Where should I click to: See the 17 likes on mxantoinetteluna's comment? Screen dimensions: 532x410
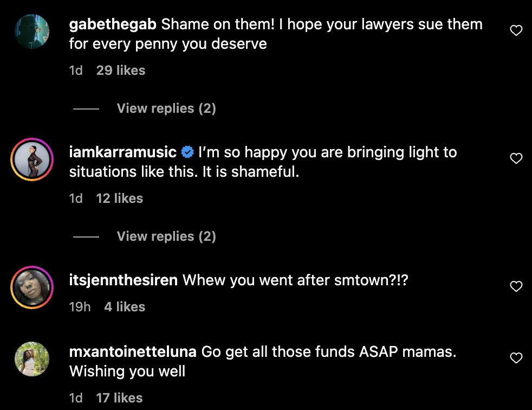[x=119, y=398]
